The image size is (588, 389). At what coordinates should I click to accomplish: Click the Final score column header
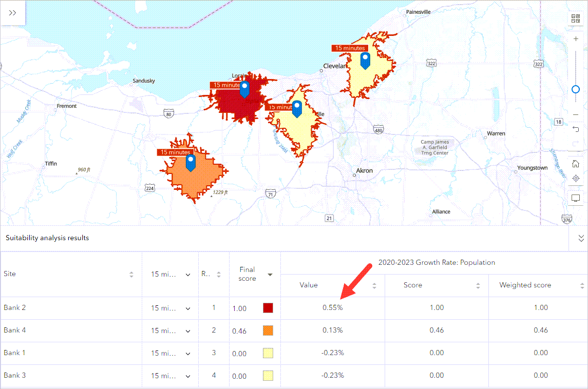[x=247, y=274]
